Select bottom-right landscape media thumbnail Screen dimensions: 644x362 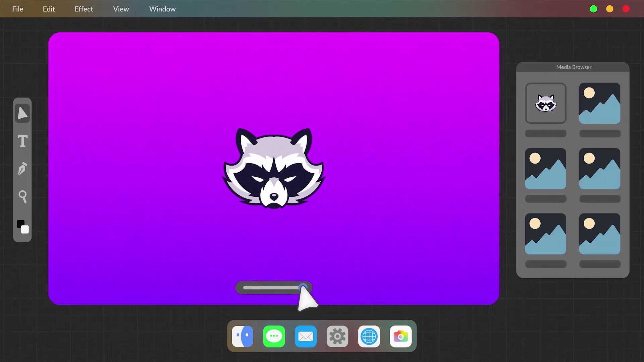599,234
